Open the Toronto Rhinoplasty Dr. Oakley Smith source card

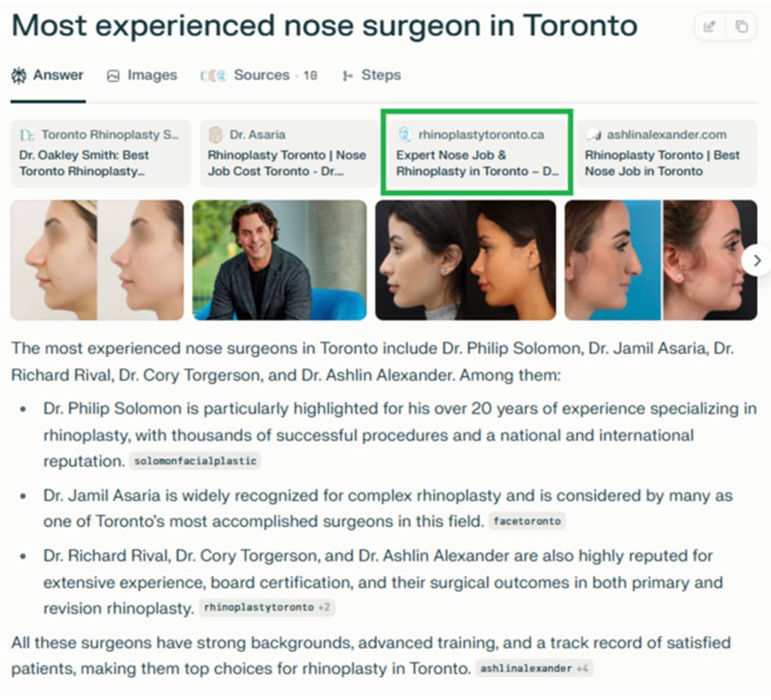point(100,153)
